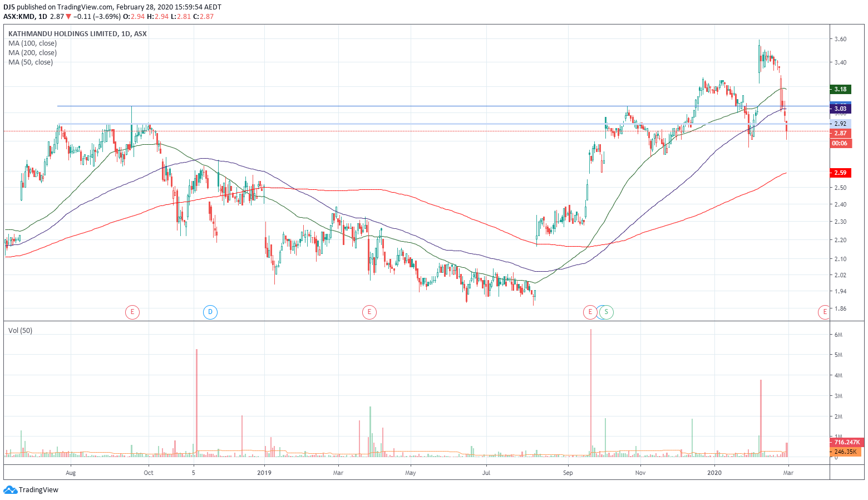The height and width of the screenshot is (500, 868).
Task: Click the green 3.18 price label
Action: point(840,89)
